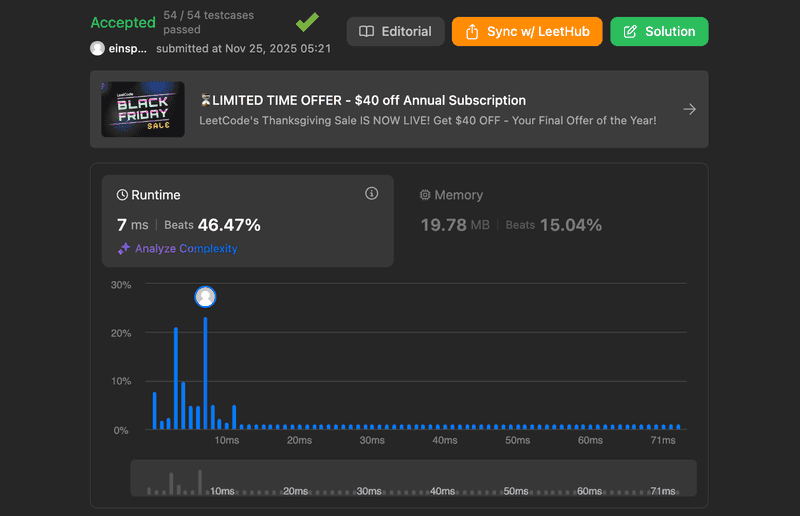This screenshot has width=800, height=516.
Task: Click the green Accepted checkmark icon
Action: [308, 22]
